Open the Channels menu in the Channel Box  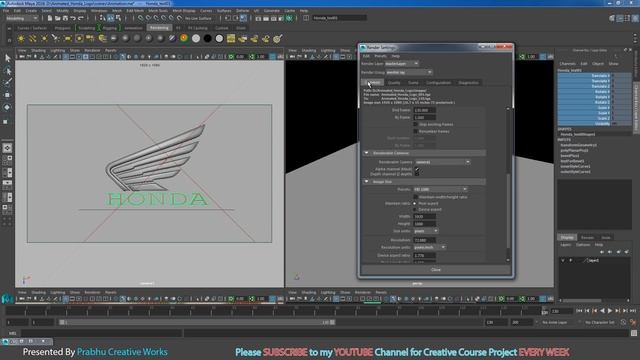[567, 64]
